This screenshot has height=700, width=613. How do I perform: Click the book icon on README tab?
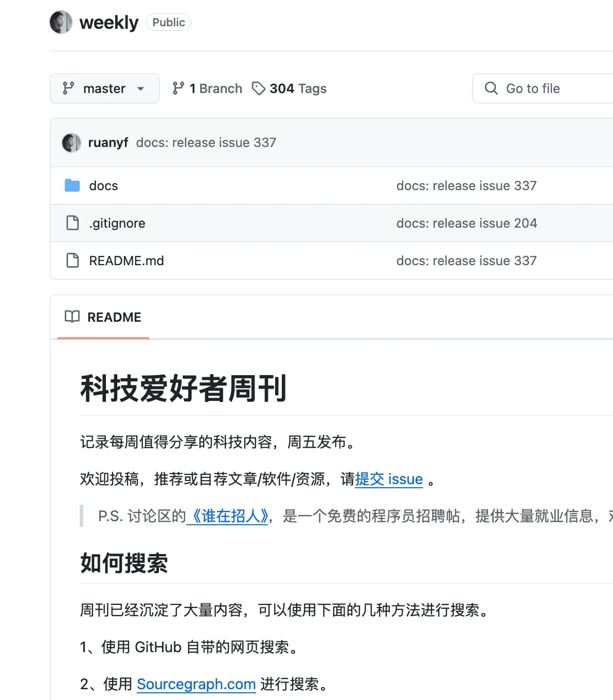point(72,317)
